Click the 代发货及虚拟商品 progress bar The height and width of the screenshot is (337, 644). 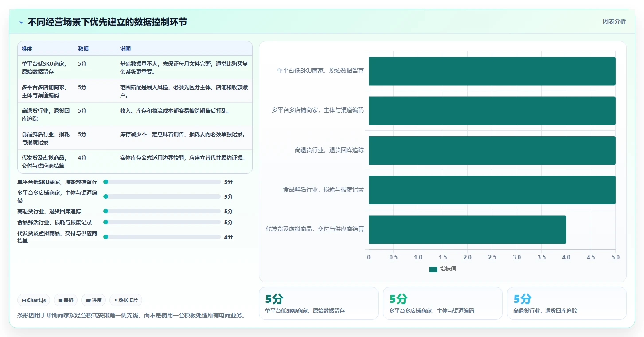click(x=162, y=237)
